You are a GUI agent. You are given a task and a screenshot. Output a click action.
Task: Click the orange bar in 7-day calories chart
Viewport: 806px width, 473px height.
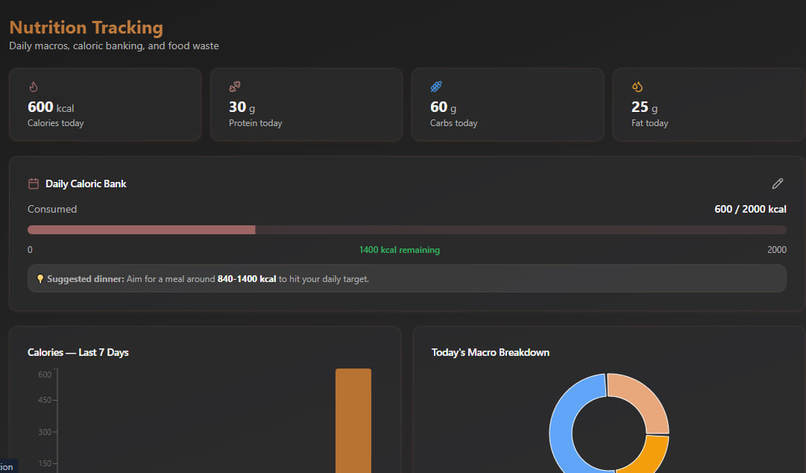pyautogui.click(x=353, y=421)
